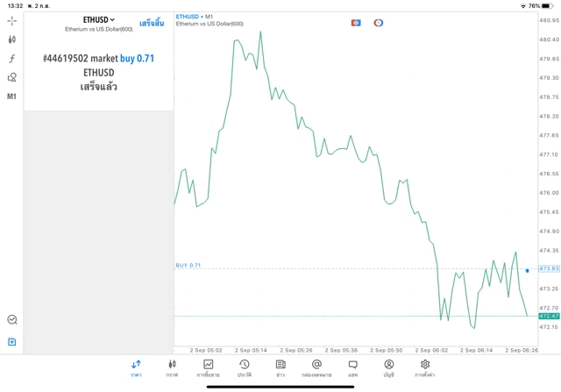Open Settings (การตั้งค่า) gear tab
Screen dimensions: 561x392
[x=425, y=368]
